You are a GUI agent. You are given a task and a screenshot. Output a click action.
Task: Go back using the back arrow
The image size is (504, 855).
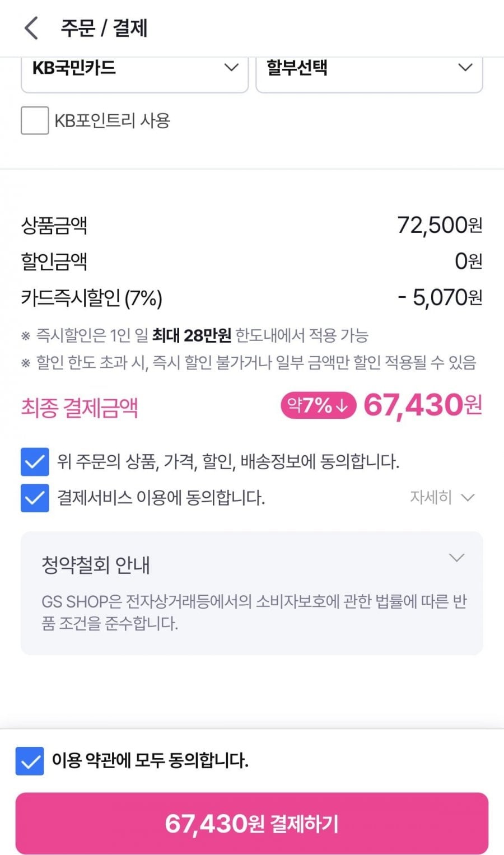tap(31, 28)
